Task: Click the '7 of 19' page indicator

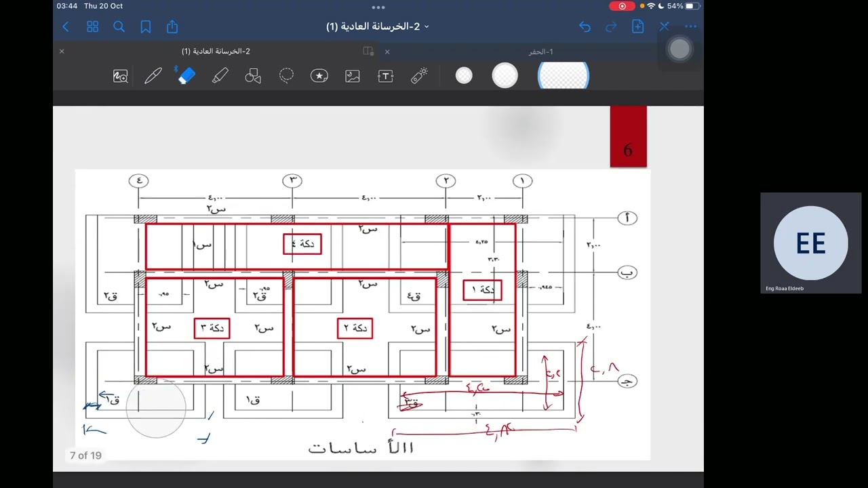Action: tap(85, 455)
